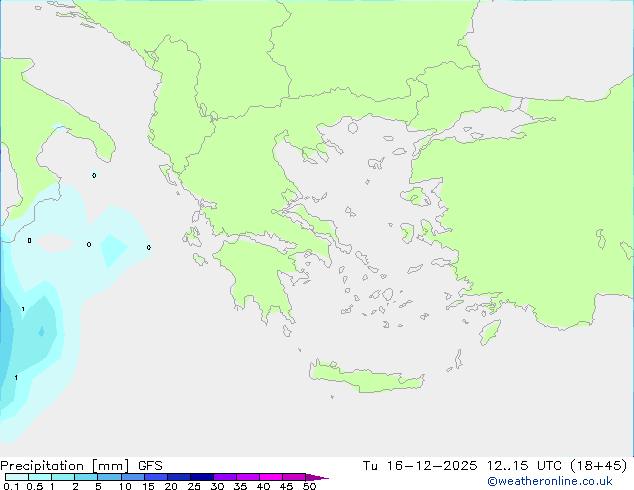This screenshot has width=634, height=490.
Task: Click the date '16-12-2025' text
Action: (432, 466)
